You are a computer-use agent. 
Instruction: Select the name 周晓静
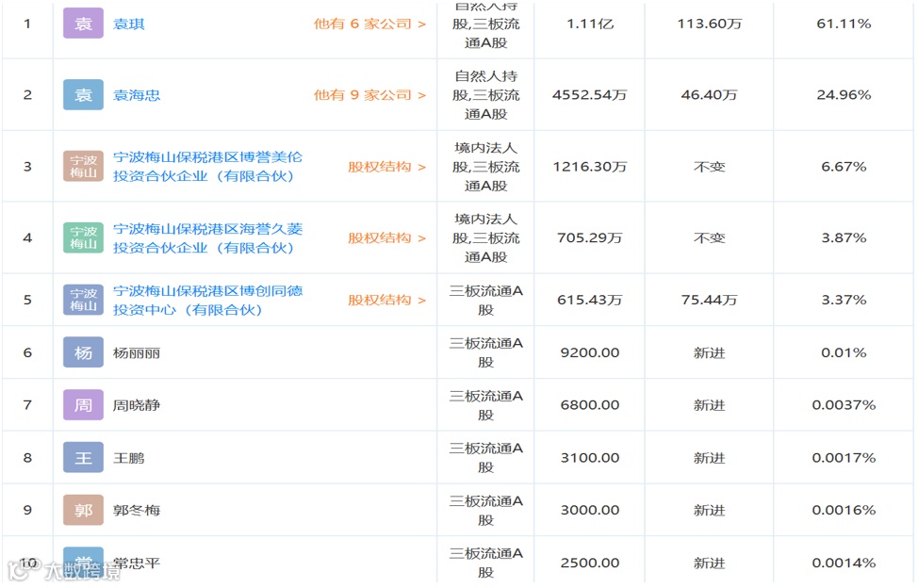pyautogui.click(x=137, y=405)
